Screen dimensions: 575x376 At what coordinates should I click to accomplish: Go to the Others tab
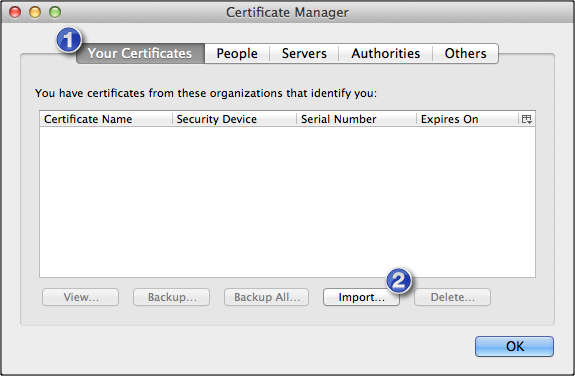pos(465,54)
